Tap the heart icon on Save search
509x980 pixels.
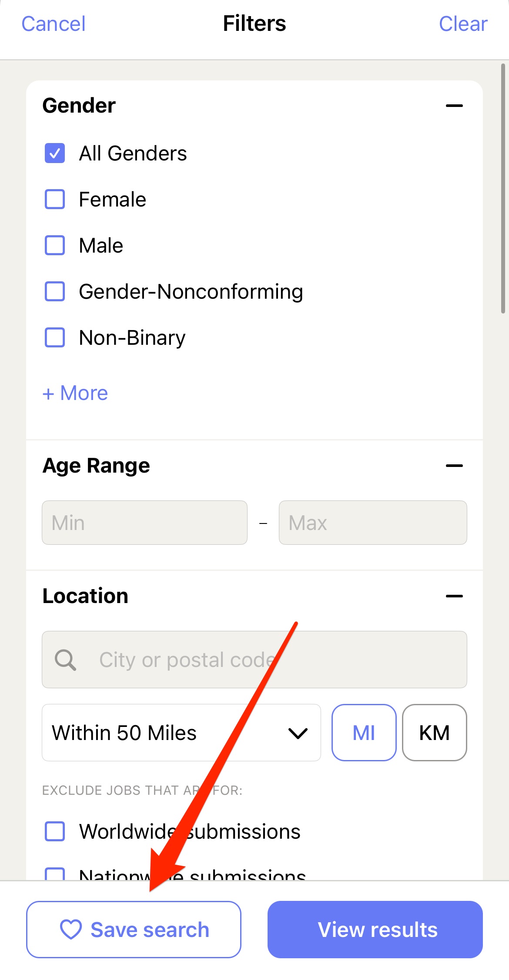pyautogui.click(x=71, y=930)
